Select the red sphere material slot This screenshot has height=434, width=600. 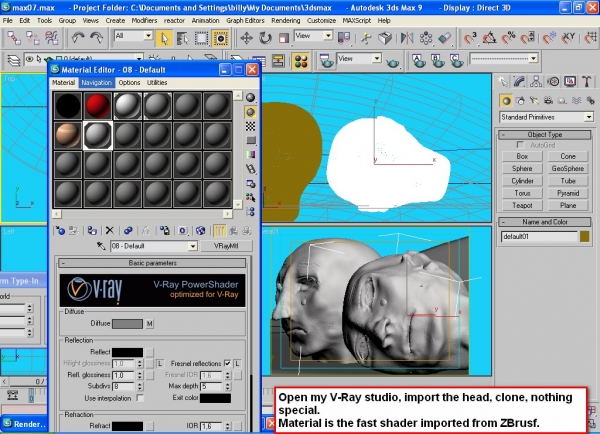point(98,106)
